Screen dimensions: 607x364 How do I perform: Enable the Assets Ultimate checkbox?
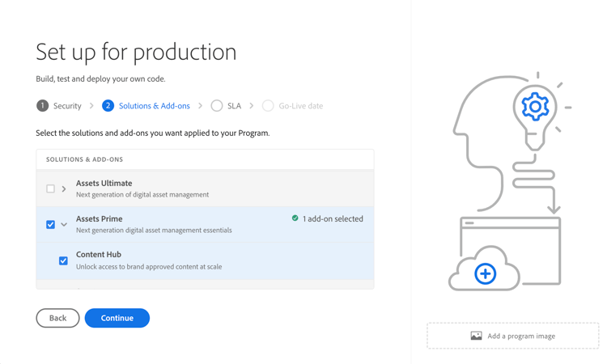[50, 188]
